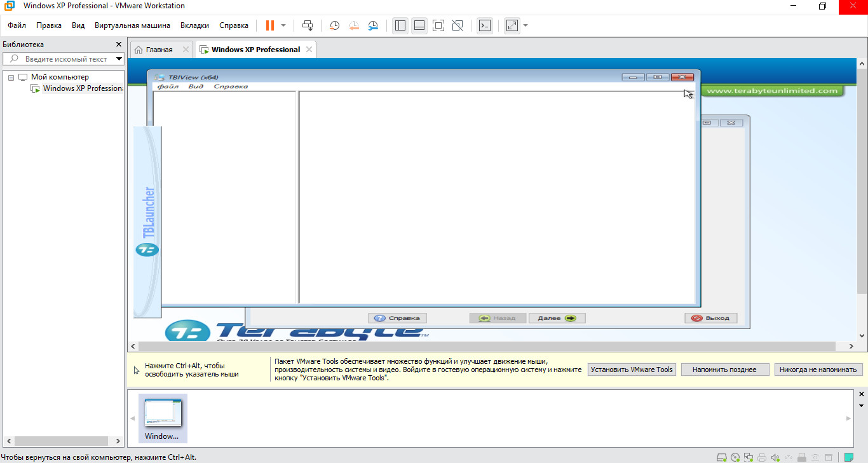Click Никогда не напоминать
Viewport: 868px width, 463px height.
[x=818, y=370]
